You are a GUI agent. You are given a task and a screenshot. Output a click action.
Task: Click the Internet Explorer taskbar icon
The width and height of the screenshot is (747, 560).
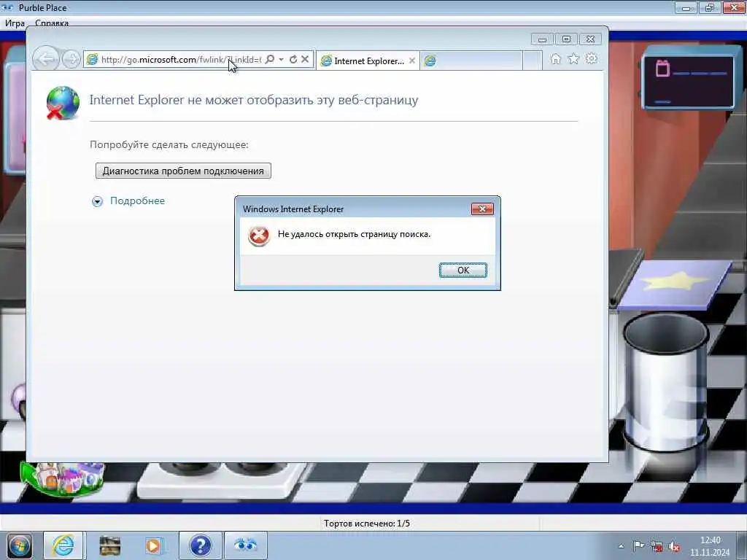63,545
